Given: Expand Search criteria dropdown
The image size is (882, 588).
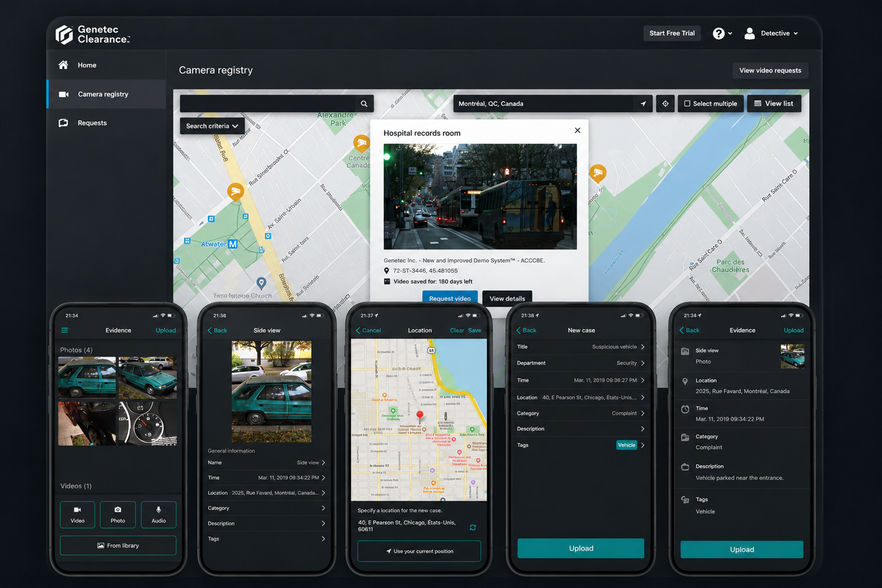Looking at the screenshot, I should (x=212, y=126).
